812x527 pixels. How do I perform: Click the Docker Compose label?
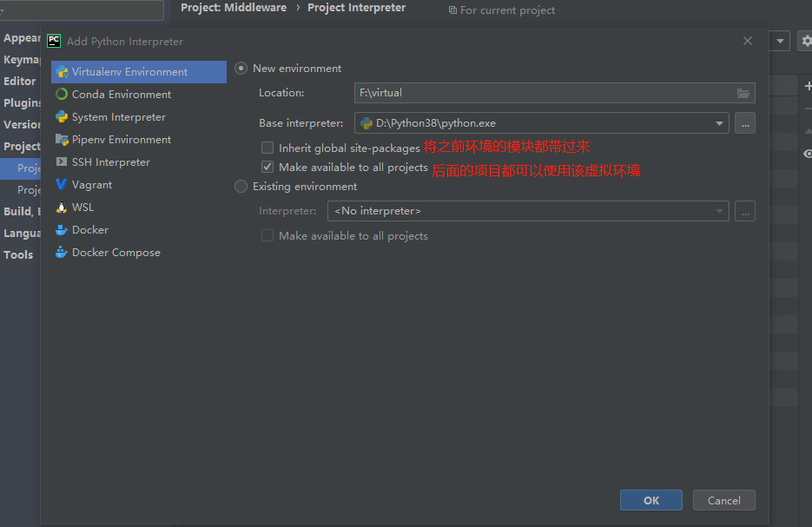pyautogui.click(x=116, y=253)
